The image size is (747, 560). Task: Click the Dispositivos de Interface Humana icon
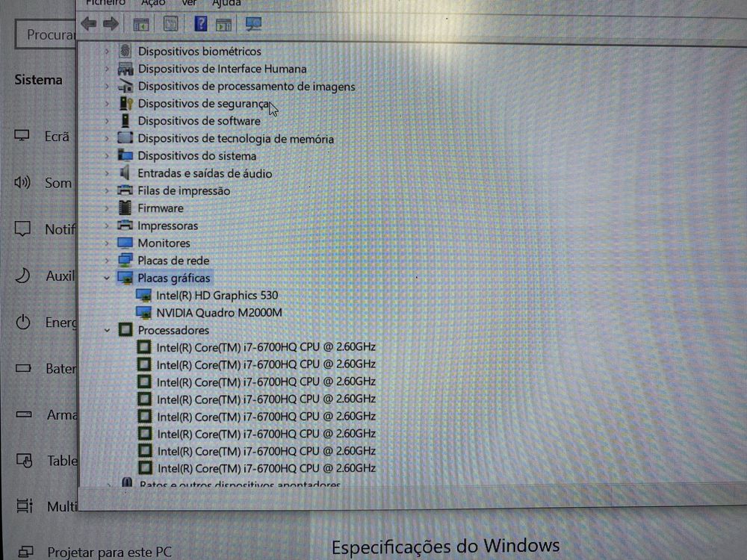125,69
